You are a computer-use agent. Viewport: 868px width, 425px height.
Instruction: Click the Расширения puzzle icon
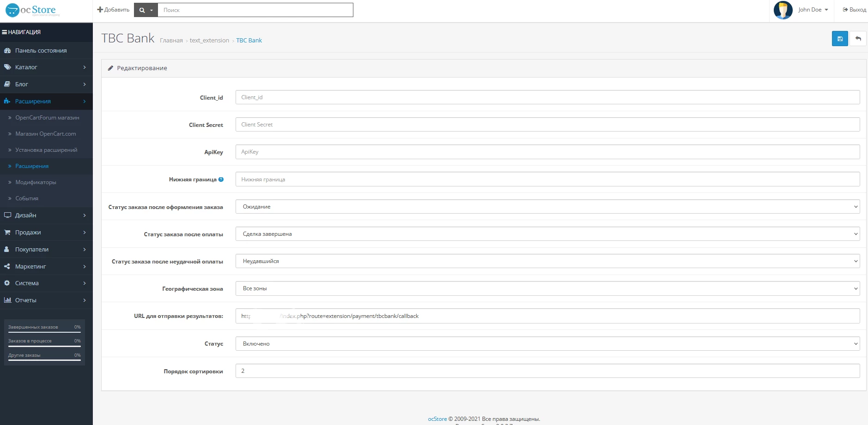point(7,102)
